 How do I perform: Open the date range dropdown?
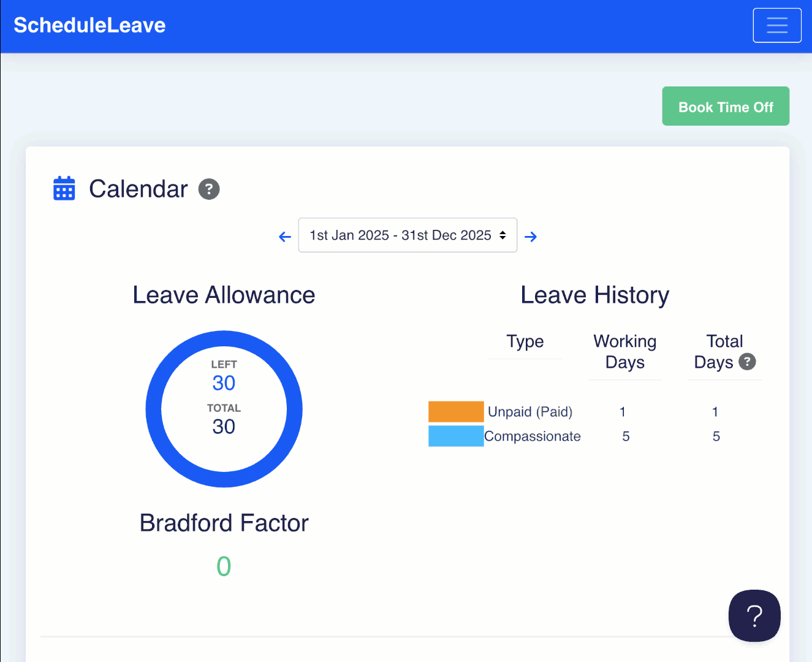pos(408,235)
